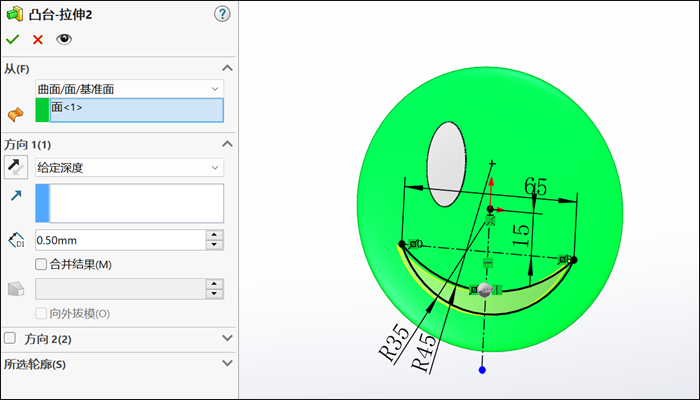Toggle the 向外拔模(O) checkbox

[x=41, y=313]
